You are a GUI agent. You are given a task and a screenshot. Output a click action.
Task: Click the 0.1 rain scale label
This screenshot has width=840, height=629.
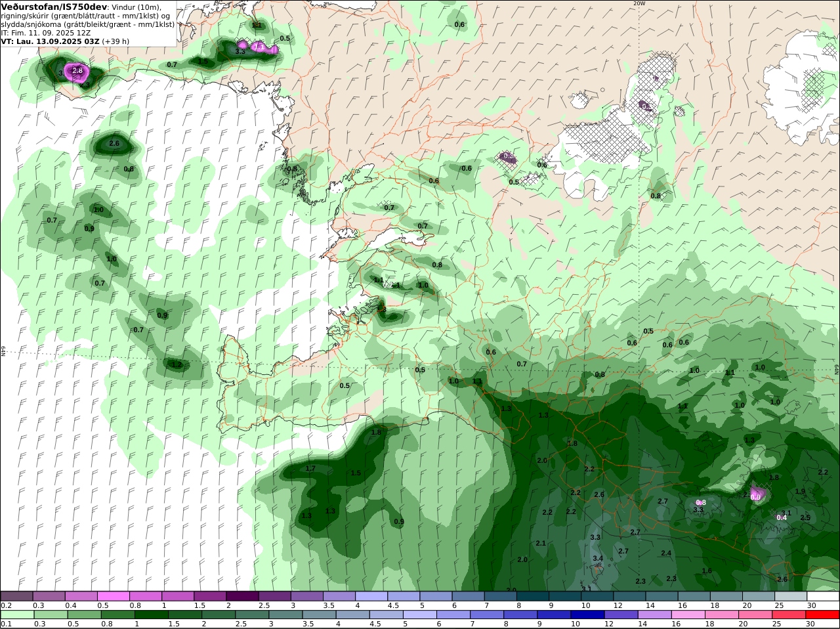coord(6,624)
